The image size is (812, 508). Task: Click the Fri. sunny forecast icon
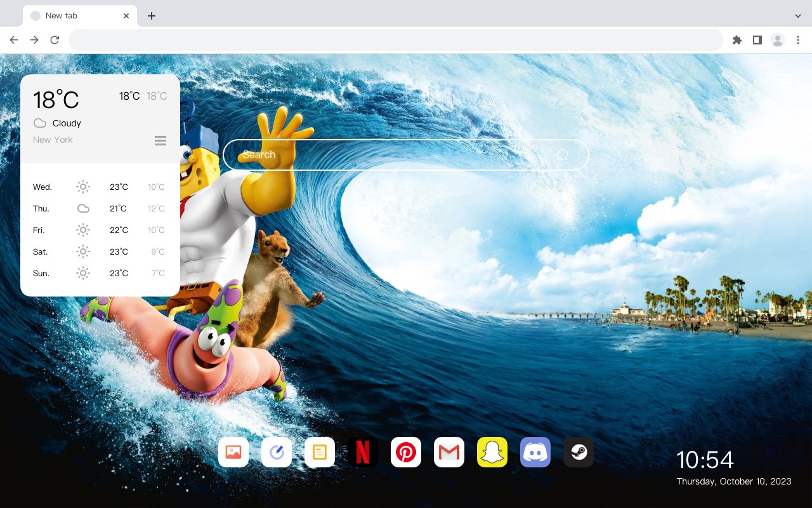coord(83,230)
